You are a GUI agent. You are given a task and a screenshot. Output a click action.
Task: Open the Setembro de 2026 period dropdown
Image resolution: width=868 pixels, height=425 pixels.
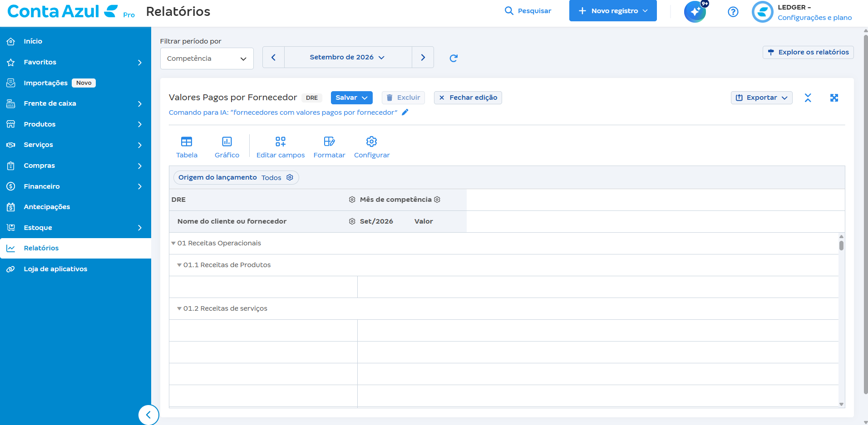click(x=348, y=57)
